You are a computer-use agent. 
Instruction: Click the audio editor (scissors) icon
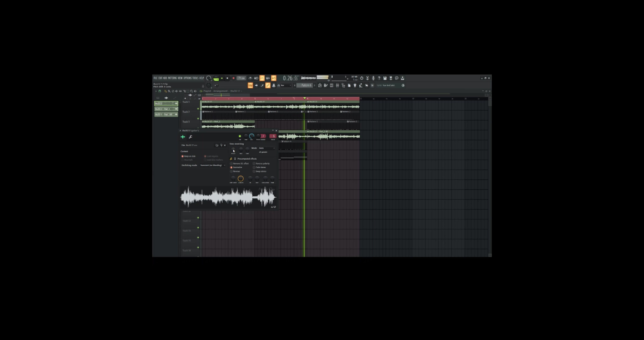(x=367, y=78)
